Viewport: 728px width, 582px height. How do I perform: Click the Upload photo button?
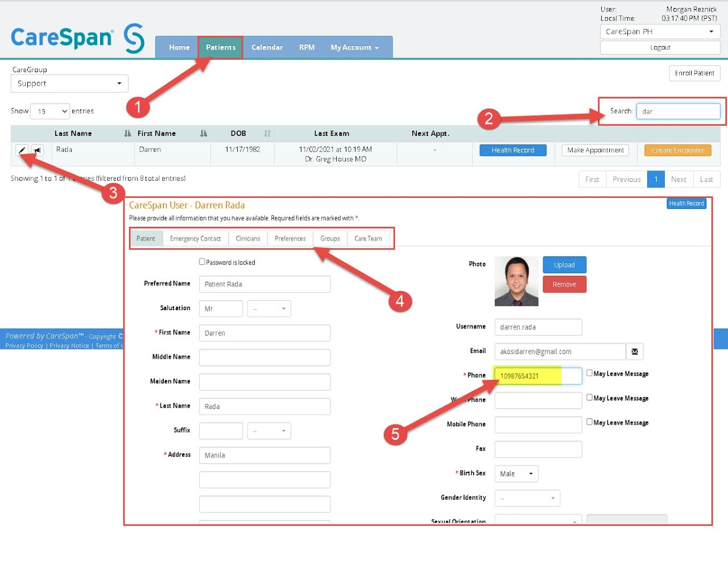pyautogui.click(x=564, y=265)
